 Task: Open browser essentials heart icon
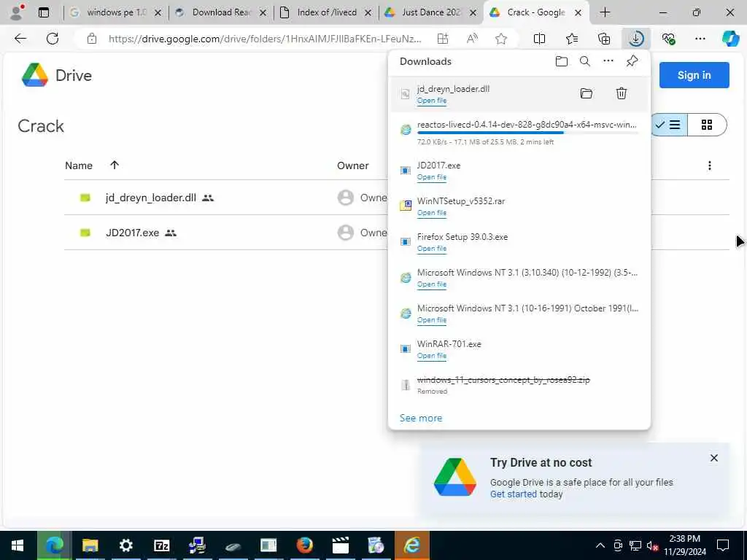[x=668, y=39]
